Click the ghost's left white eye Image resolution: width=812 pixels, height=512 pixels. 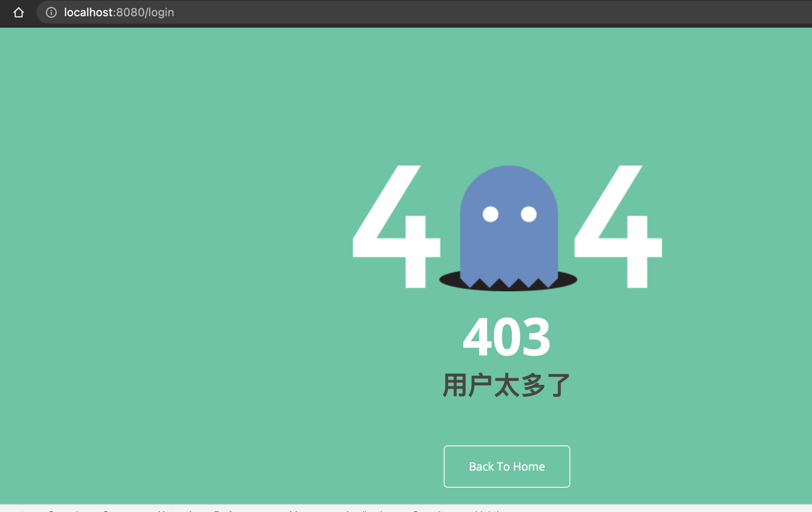(x=490, y=214)
